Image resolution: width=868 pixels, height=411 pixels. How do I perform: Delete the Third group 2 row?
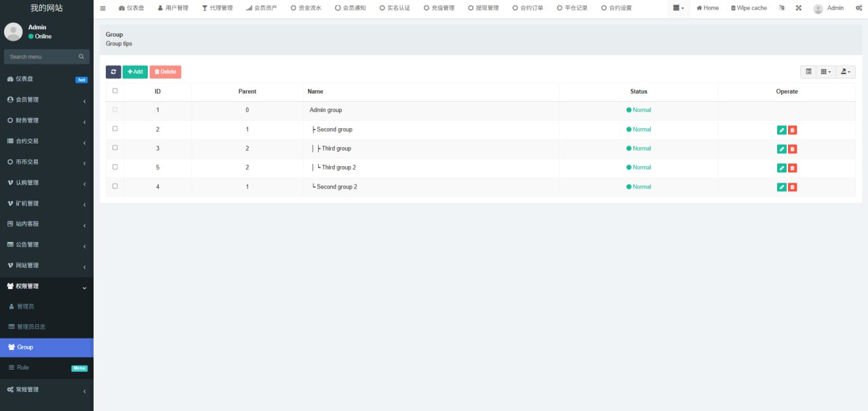[x=792, y=168]
